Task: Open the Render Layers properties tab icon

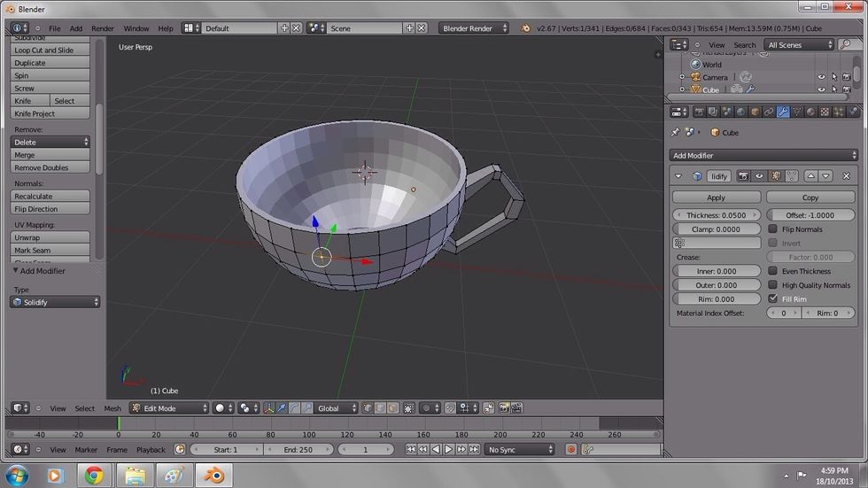Action: (713, 112)
